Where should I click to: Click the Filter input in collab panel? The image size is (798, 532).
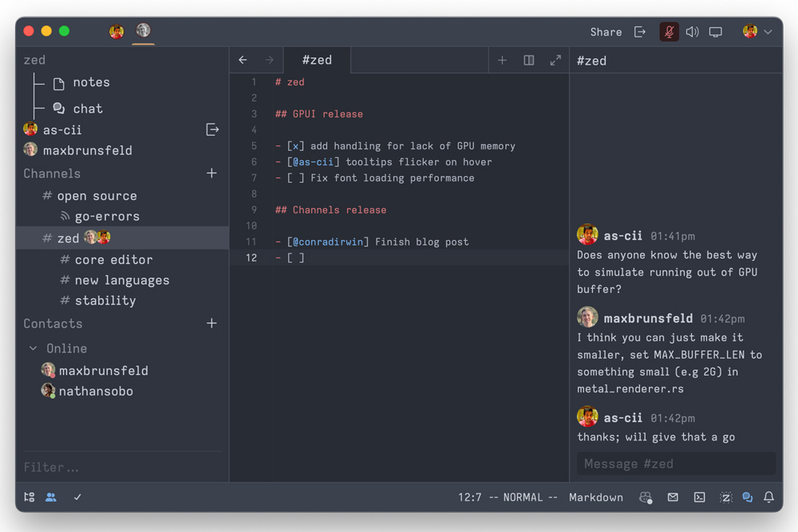pyautogui.click(x=122, y=467)
